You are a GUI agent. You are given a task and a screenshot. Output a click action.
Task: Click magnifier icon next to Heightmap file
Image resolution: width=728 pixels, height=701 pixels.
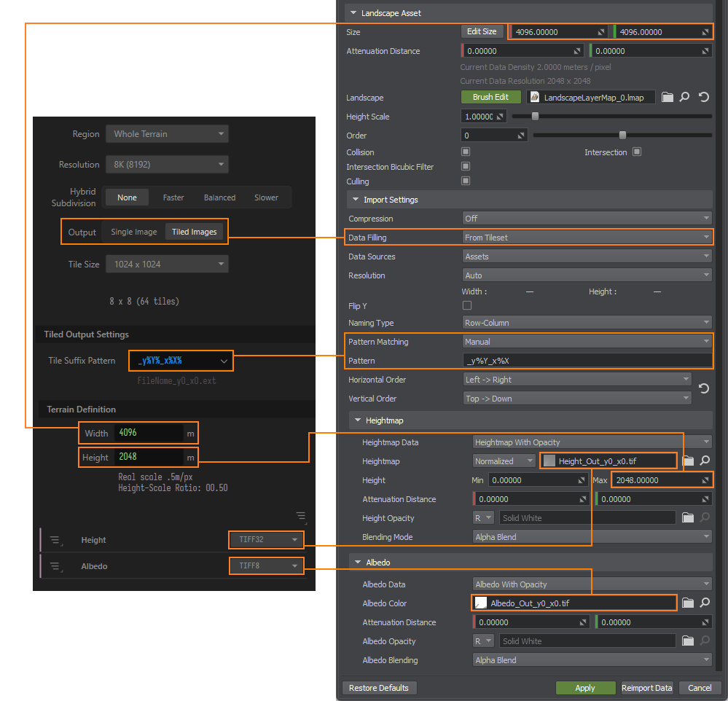[x=705, y=461]
